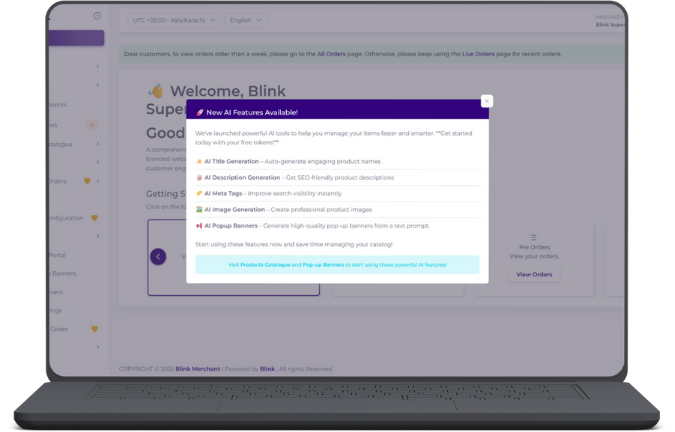675x432 pixels.
Task: Click the rocket icon in the popup header
Action: point(200,112)
